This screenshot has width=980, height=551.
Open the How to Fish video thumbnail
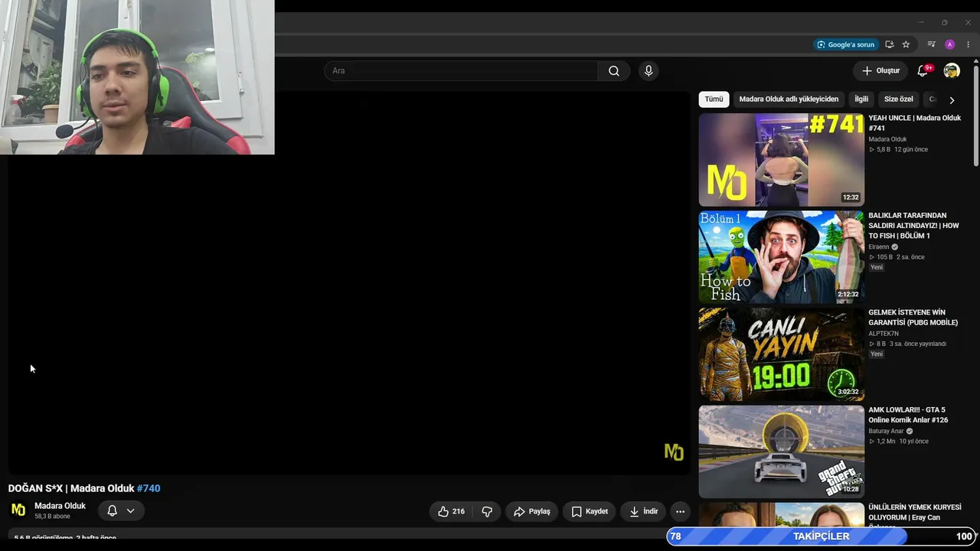click(781, 257)
